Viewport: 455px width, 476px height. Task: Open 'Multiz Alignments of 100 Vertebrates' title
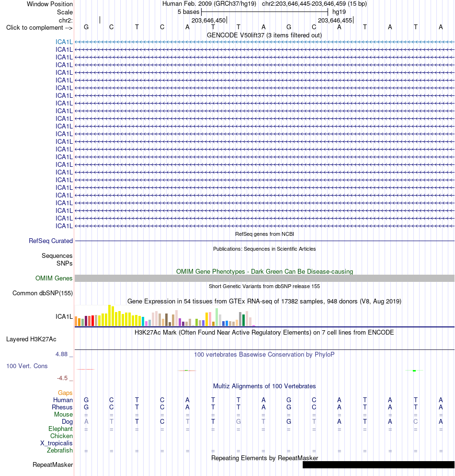coord(264,386)
